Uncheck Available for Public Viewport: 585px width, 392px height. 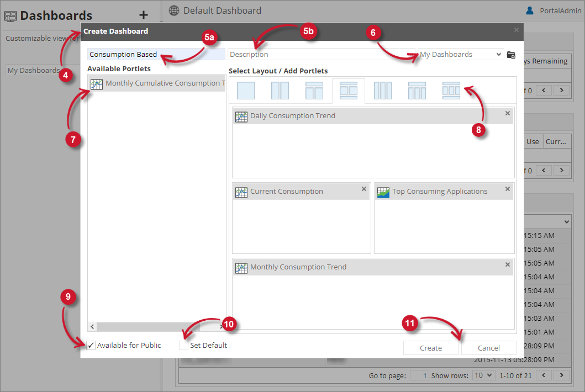(91, 345)
